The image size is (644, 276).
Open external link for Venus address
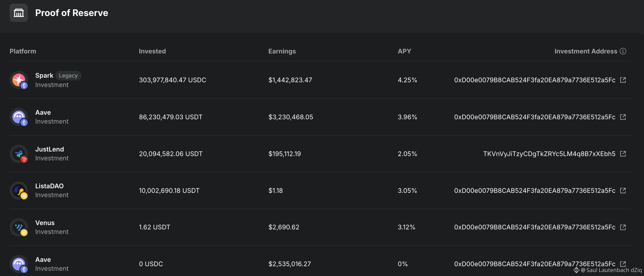click(623, 227)
